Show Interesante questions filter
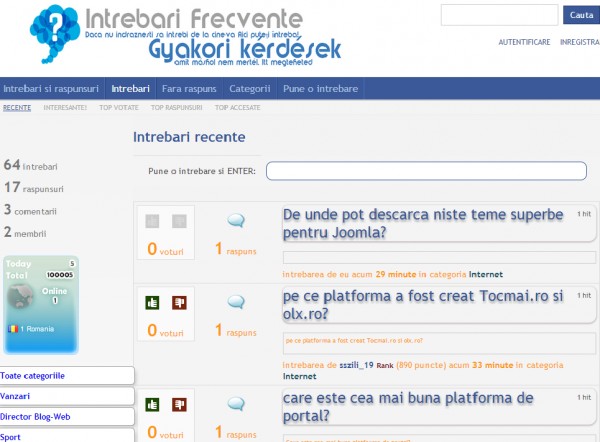The image size is (600, 442). click(x=65, y=106)
